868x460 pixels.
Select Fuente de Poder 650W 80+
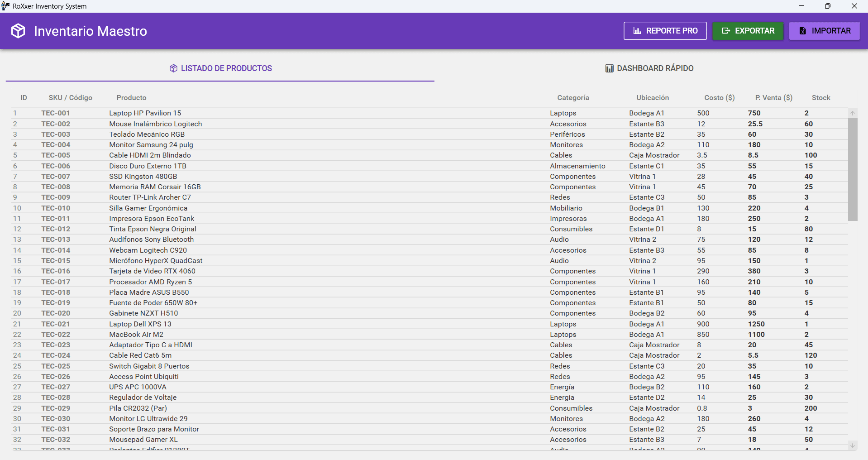(x=153, y=303)
